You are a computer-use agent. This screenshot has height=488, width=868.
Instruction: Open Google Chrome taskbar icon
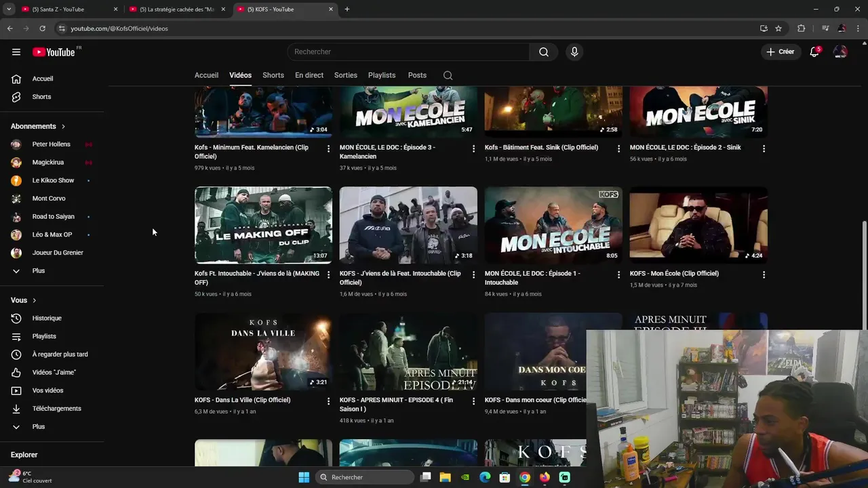pos(524,477)
